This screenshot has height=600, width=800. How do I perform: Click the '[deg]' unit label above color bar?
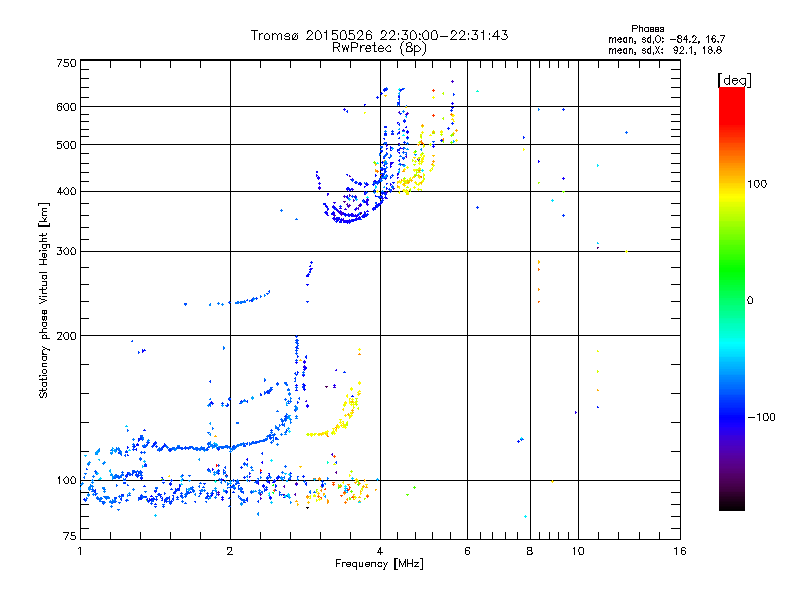click(734, 80)
